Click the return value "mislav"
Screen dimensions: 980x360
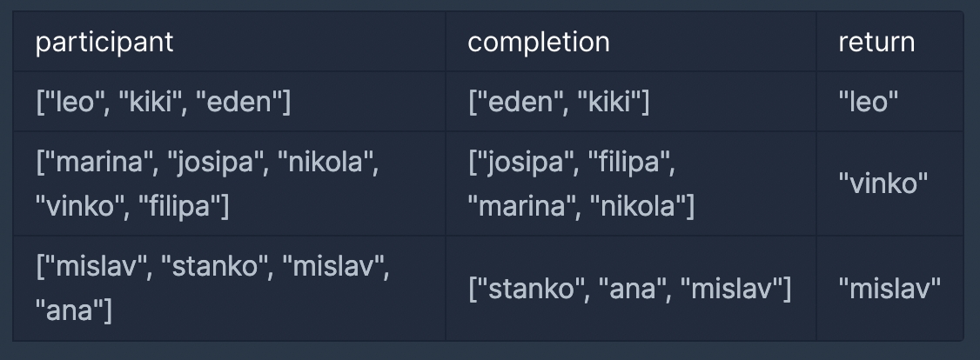[889, 288]
